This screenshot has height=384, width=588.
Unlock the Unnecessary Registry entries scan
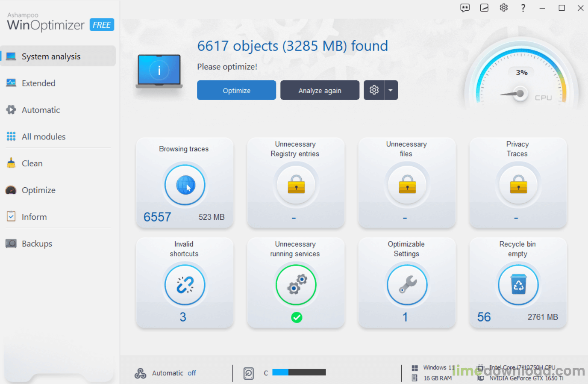coord(296,185)
